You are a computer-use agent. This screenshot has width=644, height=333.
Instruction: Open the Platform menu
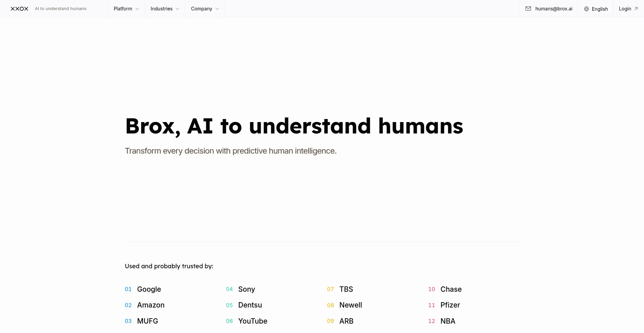click(x=126, y=9)
